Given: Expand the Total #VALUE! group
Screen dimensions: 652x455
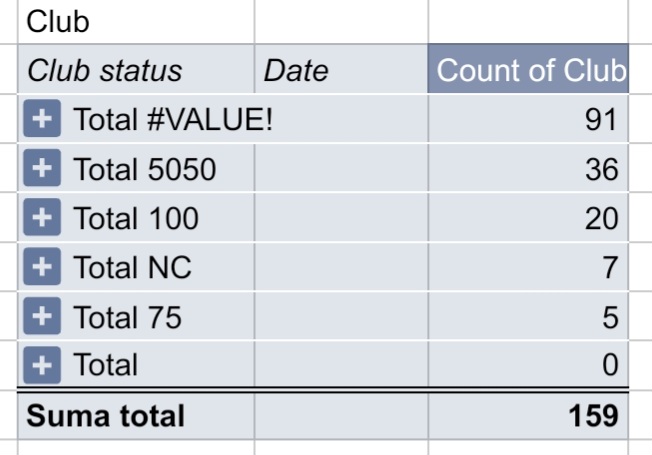Looking at the screenshot, I should [40, 120].
